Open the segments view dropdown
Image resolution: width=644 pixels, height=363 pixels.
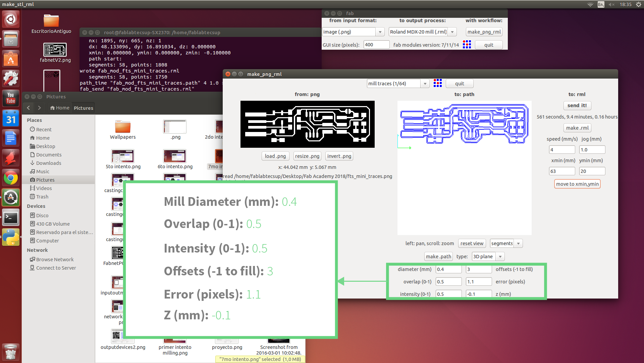518,243
